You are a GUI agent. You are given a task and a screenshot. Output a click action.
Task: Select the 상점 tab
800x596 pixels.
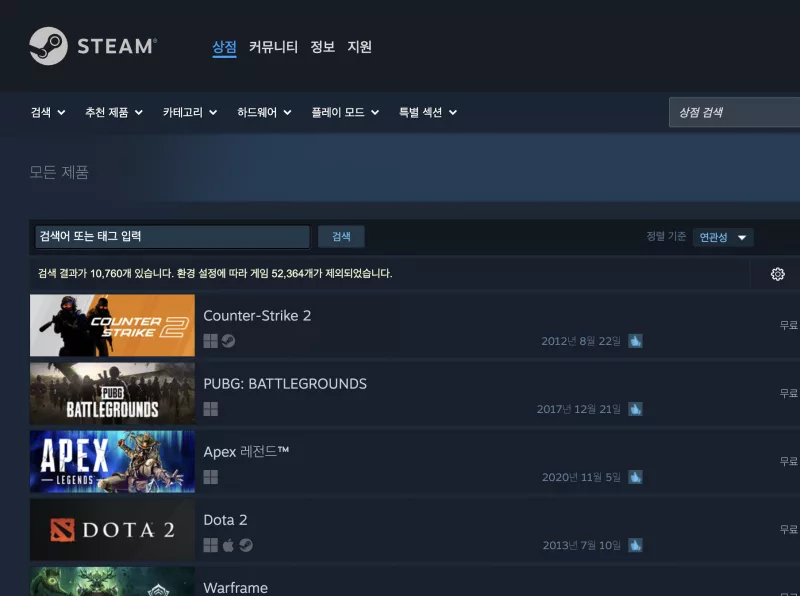pos(224,47)
